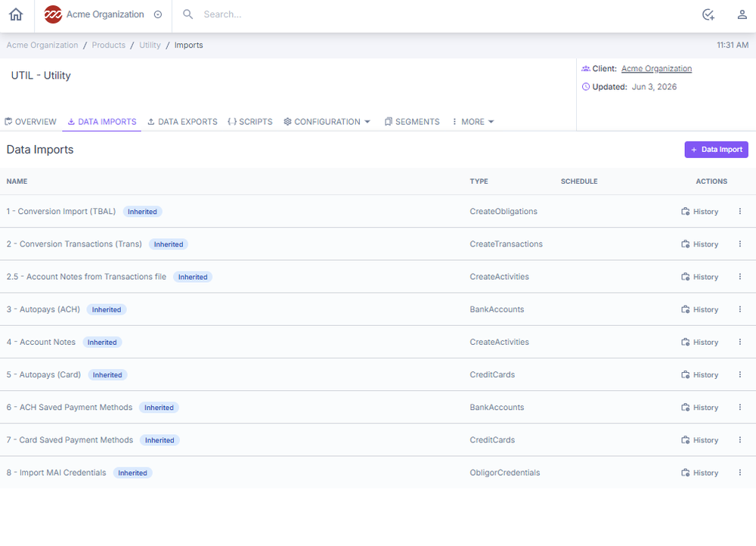Click the TYPE column header
Screen dimensions: 756x546
pyautogui.click(x=479, y=181)
